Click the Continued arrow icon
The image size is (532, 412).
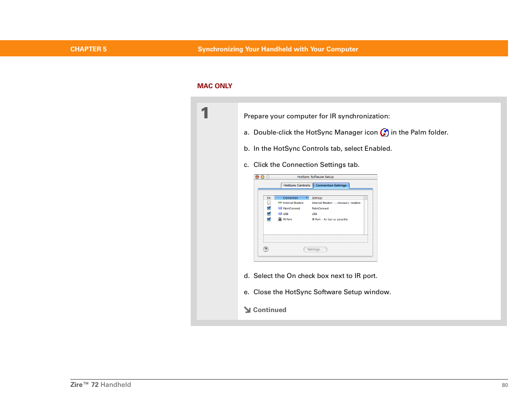coord(248,310)
